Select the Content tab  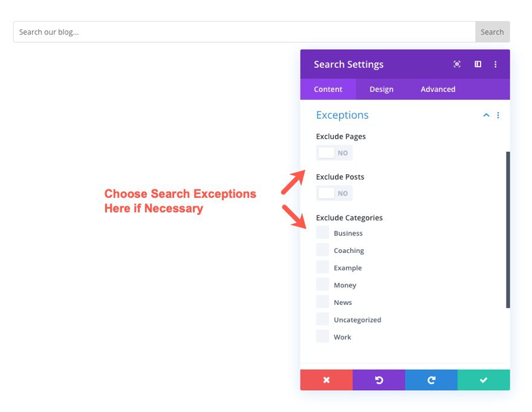[x=328, y=89]
